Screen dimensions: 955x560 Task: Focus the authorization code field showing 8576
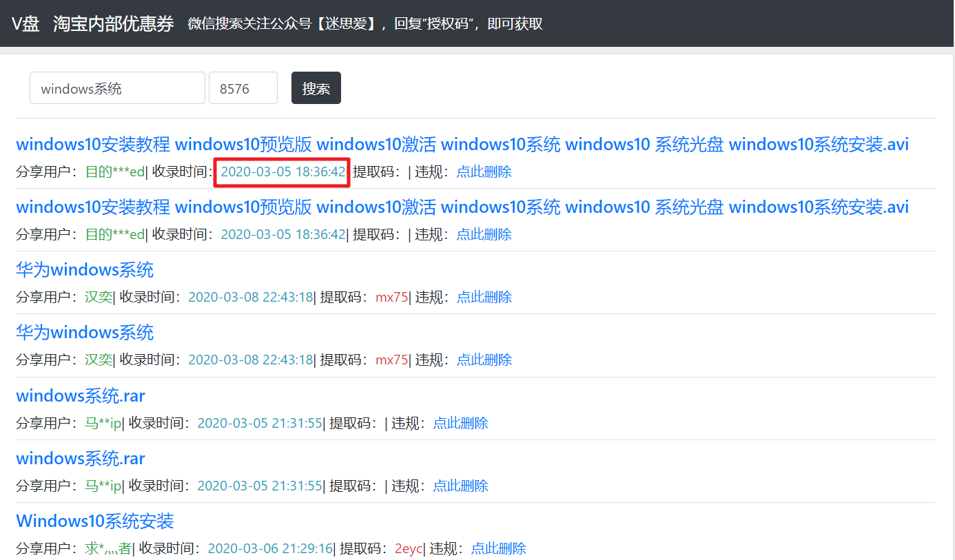(243, 88)
